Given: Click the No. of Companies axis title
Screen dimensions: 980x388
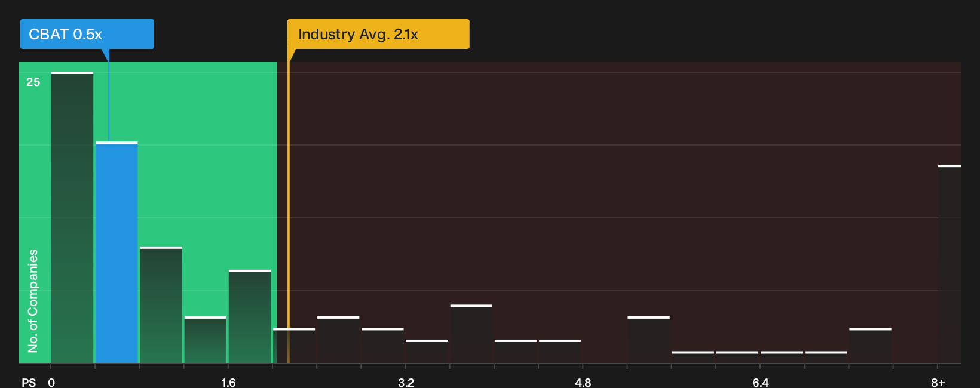Looking at the screenshot, I should 33,300.
